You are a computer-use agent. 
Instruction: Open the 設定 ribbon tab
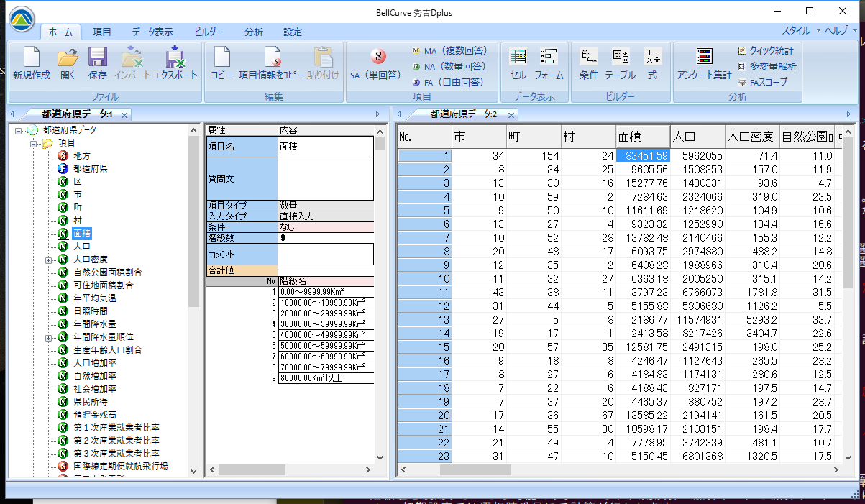click(x=293, y=32)
